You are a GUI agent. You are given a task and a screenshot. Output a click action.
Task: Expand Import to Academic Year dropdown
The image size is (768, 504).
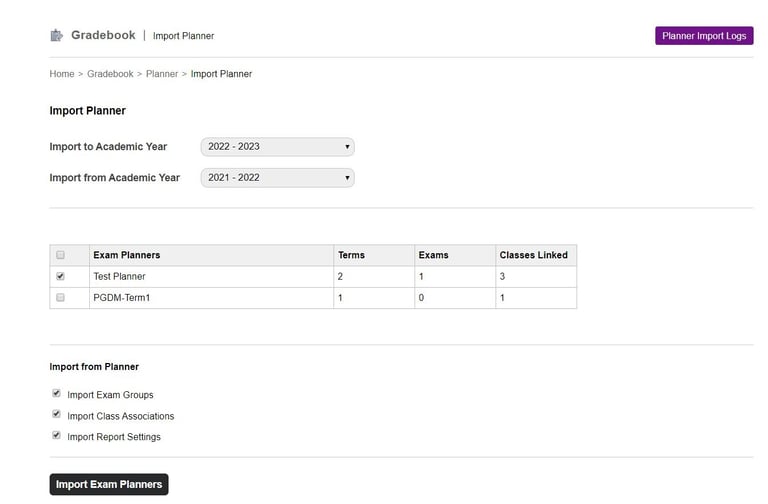[x=278, y=147]
